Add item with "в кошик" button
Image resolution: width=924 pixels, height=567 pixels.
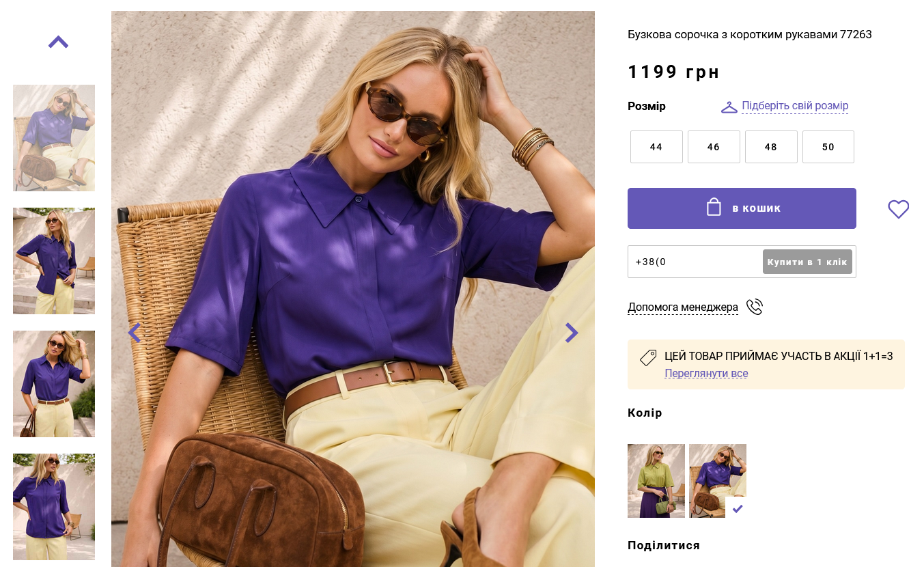742,208
